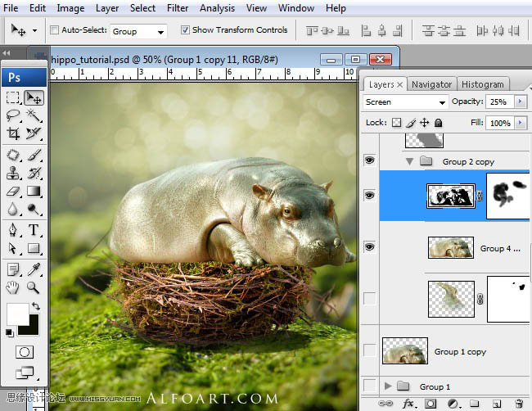This screenshot has width=532, height=411.
Task: Enable the Auto-Select checkbox
Action: point(55,30)
